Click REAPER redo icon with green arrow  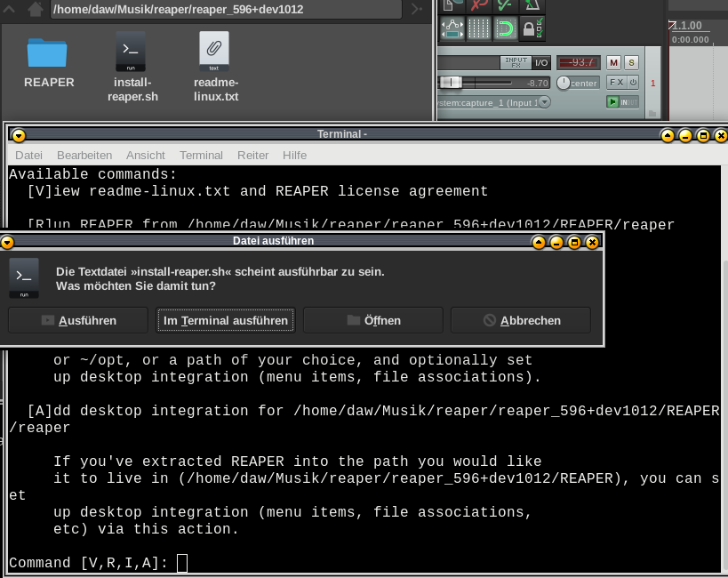(505, 5)
